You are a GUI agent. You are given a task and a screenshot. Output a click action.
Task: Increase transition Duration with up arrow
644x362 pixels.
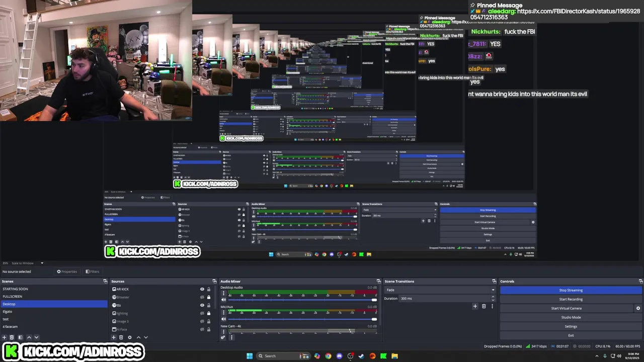pyautogui.click(x=493, y=297)
